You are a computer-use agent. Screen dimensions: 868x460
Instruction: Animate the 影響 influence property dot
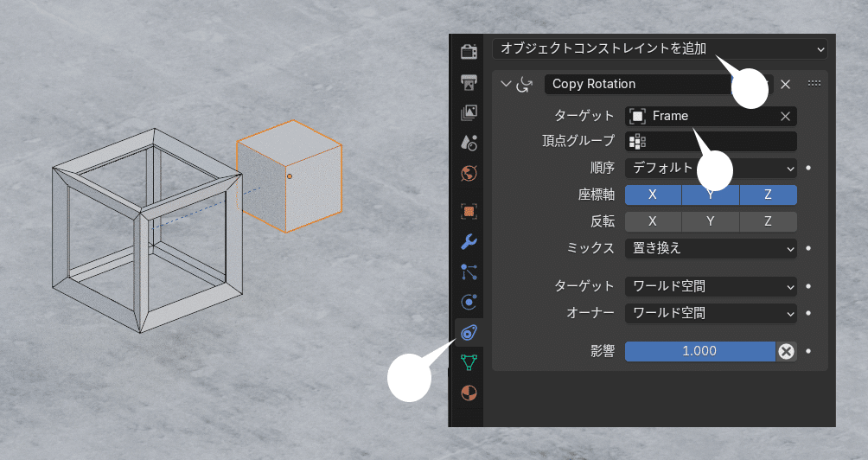(808, 351)
